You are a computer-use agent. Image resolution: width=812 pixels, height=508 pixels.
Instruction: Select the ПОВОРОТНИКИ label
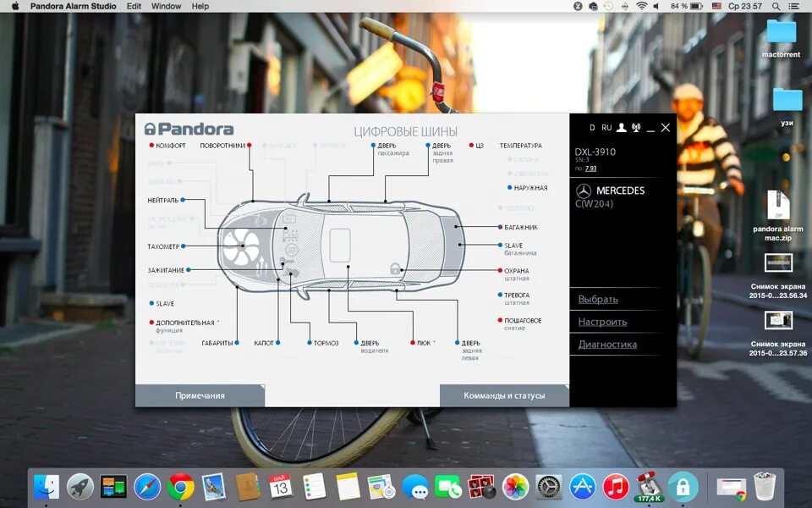pos(222,146)
